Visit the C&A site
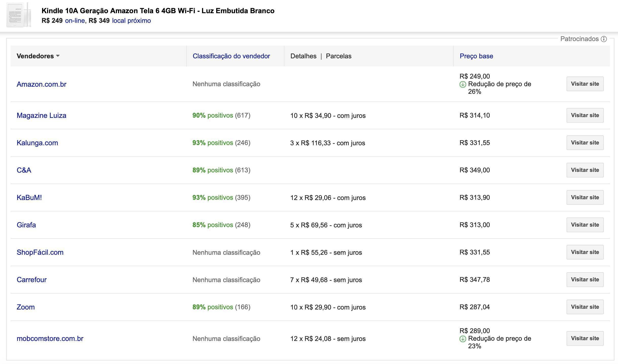The height and width of the screenshot is (364, 618). (585, 170)
